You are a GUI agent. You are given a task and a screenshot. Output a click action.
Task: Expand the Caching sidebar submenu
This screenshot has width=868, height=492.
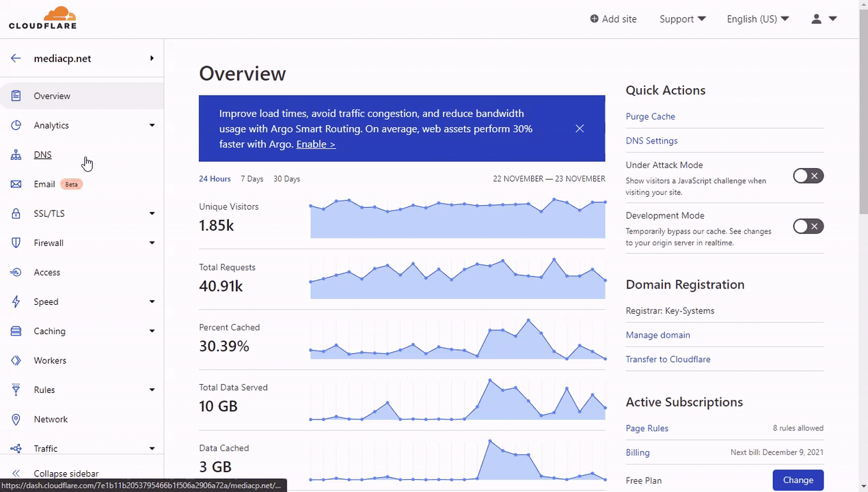(82, 331)
